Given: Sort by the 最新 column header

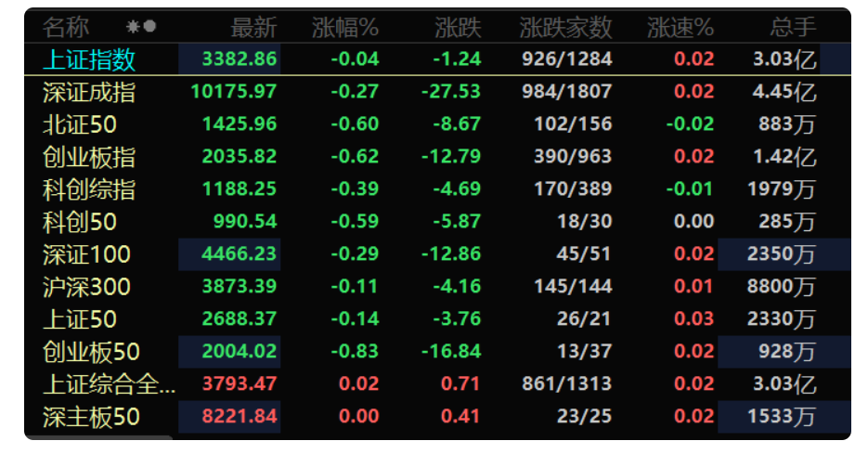Looking at the screenshot, I should click(253, 27).
